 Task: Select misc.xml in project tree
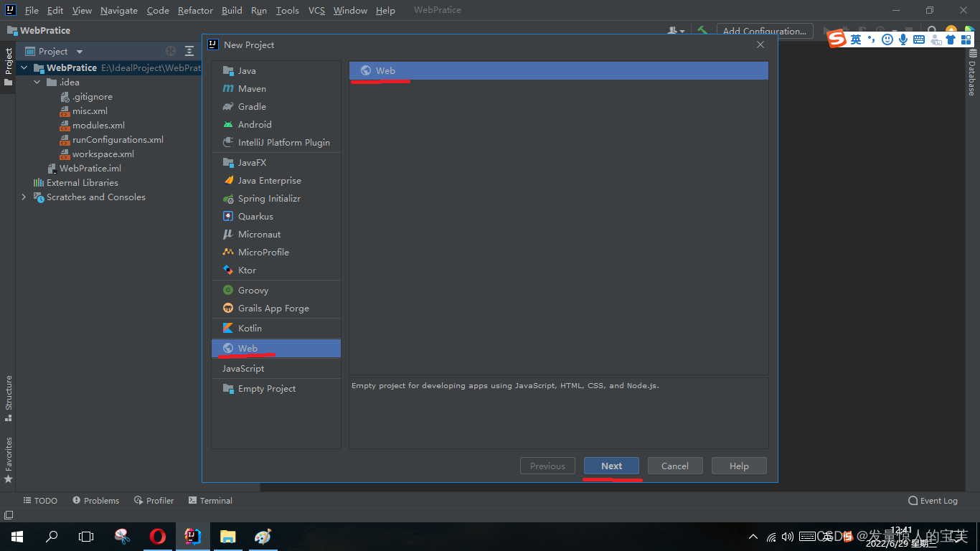pyautogui.click(x=90, y=110)
